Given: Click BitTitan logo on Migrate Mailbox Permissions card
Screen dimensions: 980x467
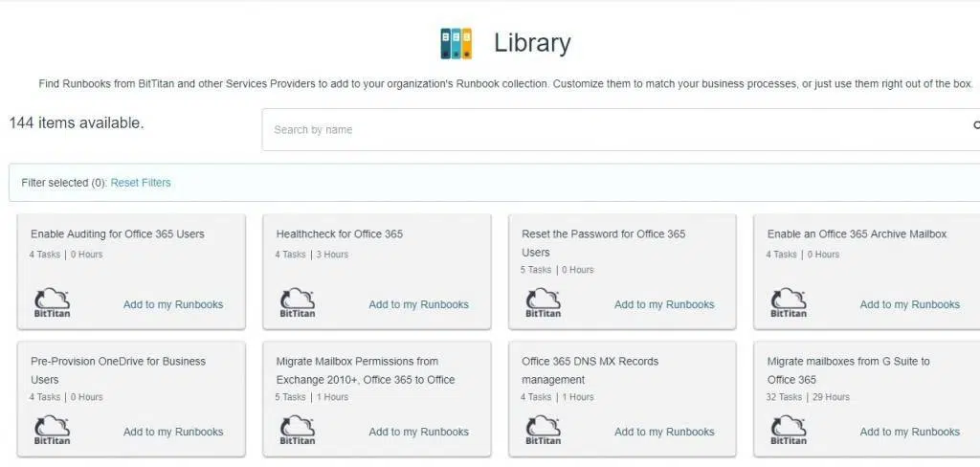Looking at the screenshot, I should 298,430.
